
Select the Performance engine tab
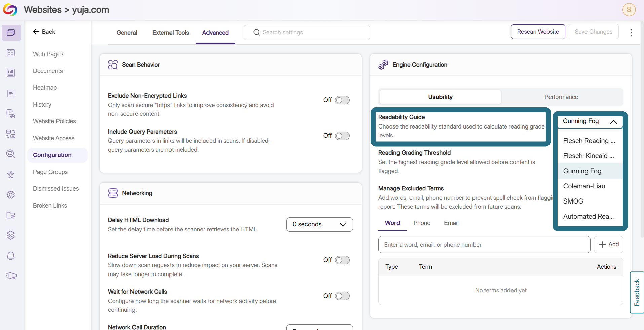point(561,97)
